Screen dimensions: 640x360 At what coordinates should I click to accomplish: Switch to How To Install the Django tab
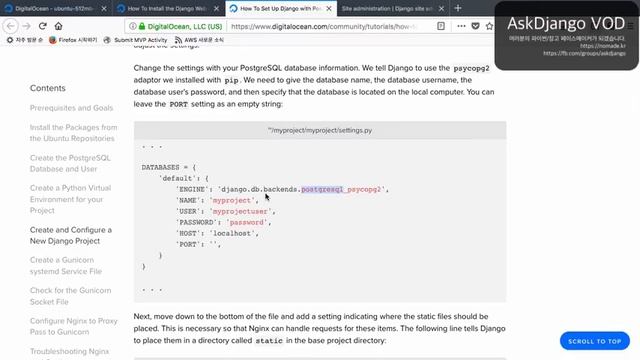tap(168, 8)
